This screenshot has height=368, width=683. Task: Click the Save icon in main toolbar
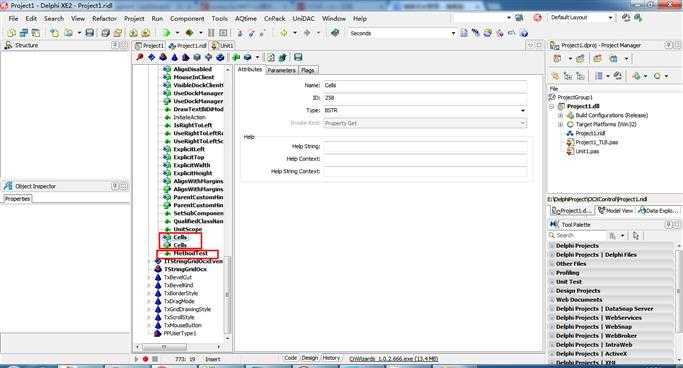90,33
